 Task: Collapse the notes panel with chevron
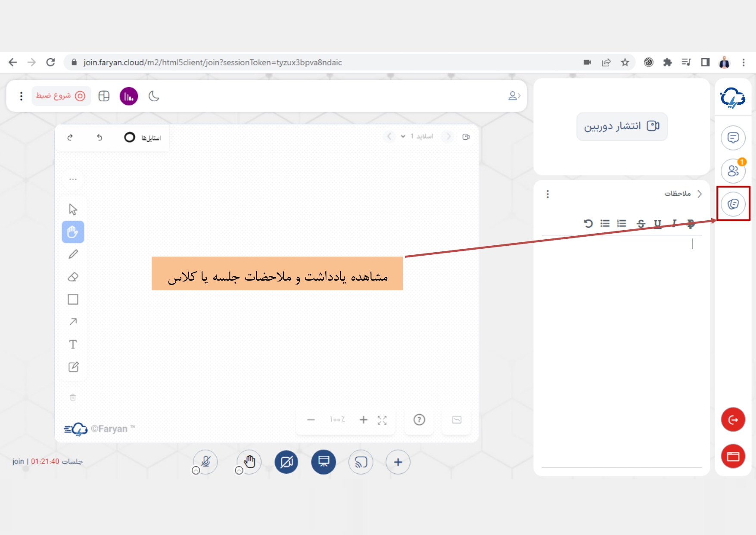pos(700,194)
